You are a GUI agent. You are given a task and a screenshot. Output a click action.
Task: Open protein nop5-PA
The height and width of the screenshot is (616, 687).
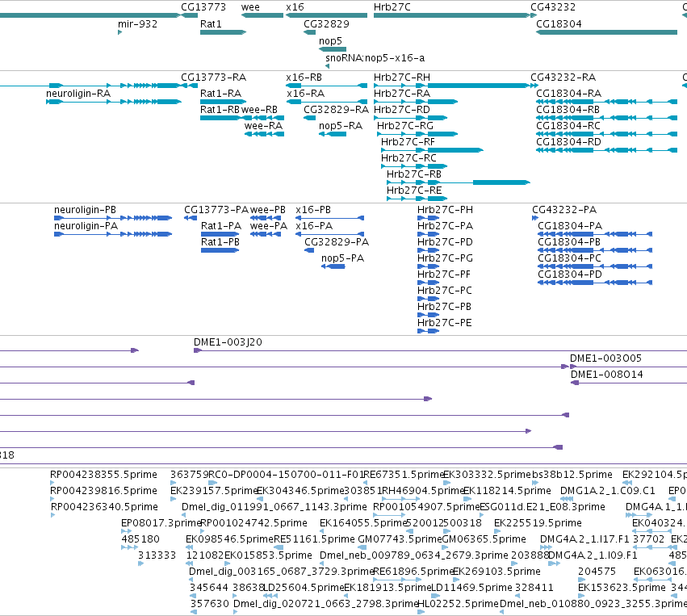342,259
